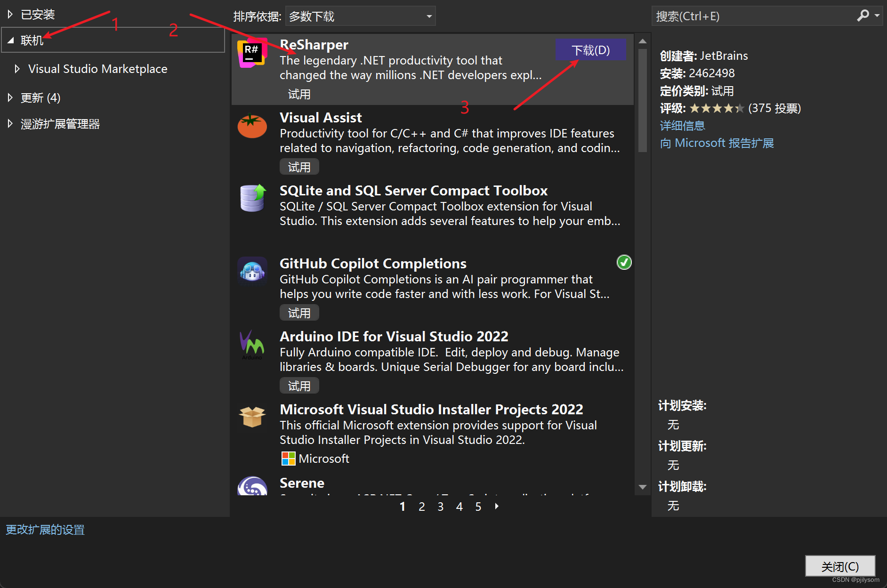Select GitHub Copilot Completions title
This screenshot has width=887, height=588.
[373, 264]
